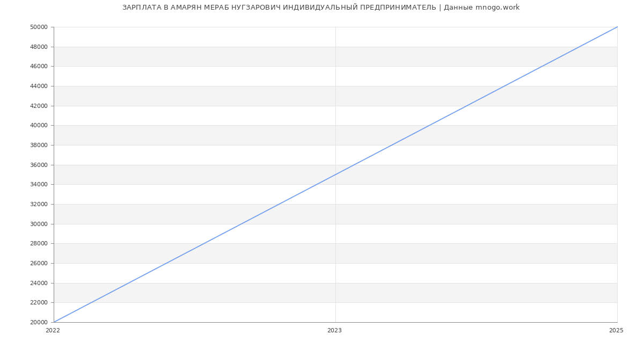Click the 2022 x-axis label

click(x=53, y=331)
